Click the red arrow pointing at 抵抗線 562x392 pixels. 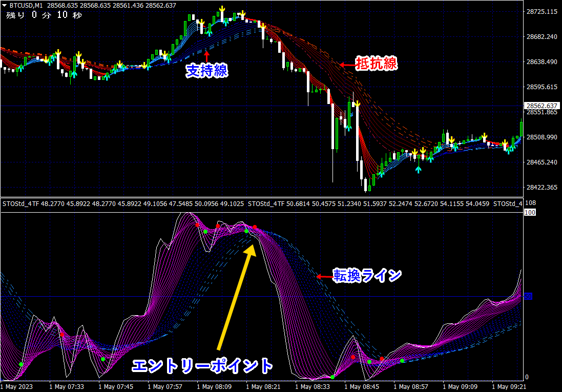pos(346,65)
